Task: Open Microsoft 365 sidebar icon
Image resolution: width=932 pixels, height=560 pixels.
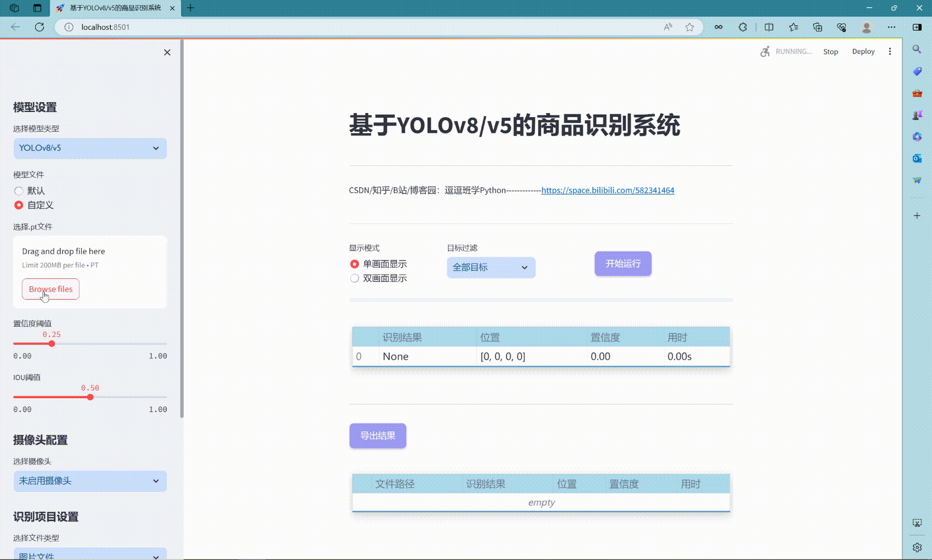Action: pyautogui.click(x=917, y=136)
